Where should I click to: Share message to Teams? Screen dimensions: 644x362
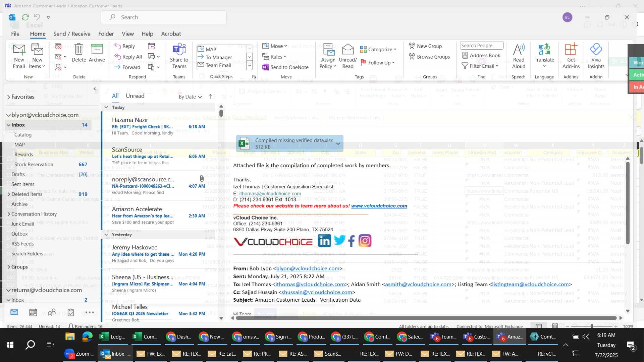pyautogui.click(x=179, y=56)
